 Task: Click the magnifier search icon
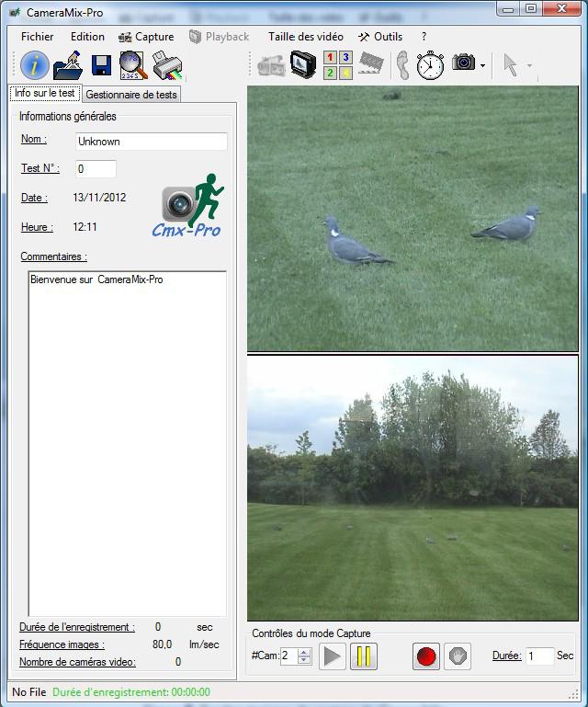click(x=133, y=65)
